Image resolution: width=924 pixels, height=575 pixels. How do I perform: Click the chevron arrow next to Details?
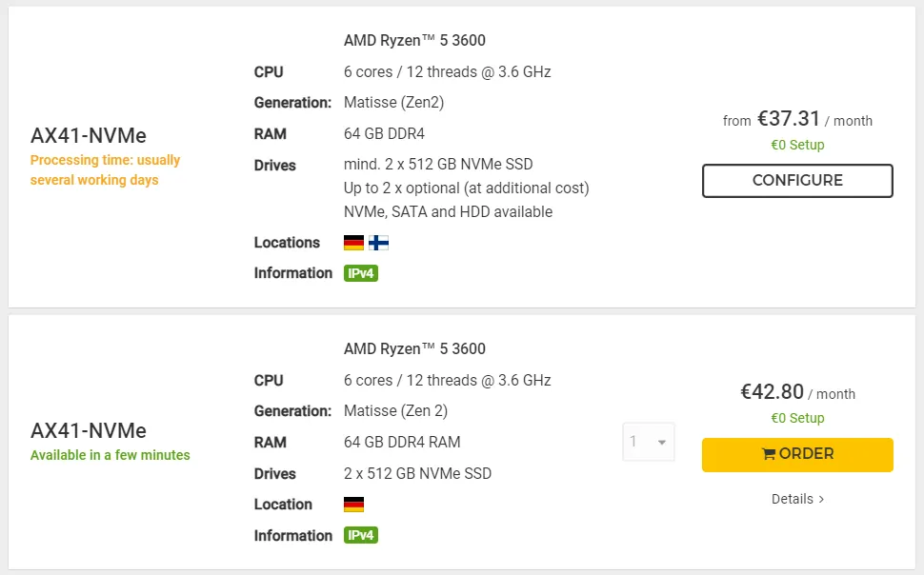[x=821, y=500]
